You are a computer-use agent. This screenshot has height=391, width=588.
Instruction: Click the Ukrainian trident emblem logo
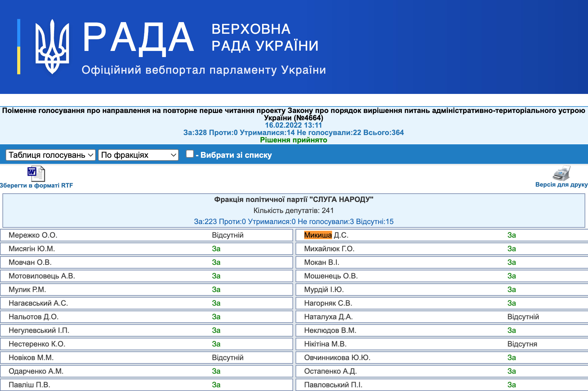(52, 47)
